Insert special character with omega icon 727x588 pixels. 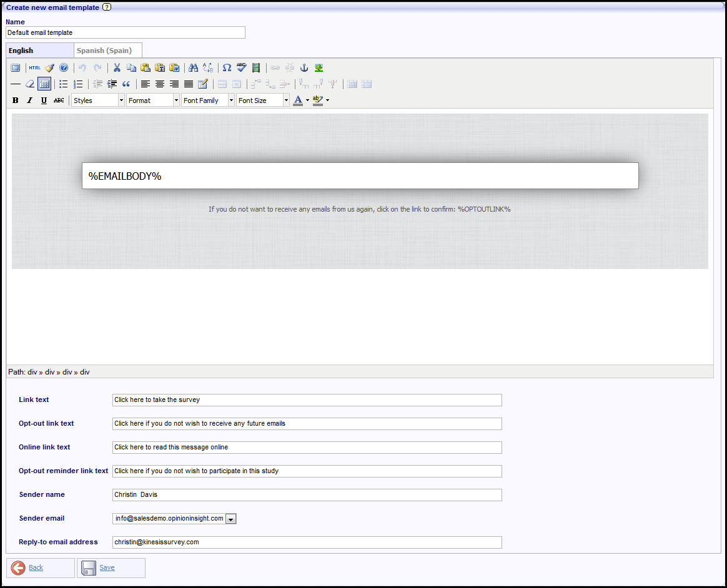[x=227, y=67]
